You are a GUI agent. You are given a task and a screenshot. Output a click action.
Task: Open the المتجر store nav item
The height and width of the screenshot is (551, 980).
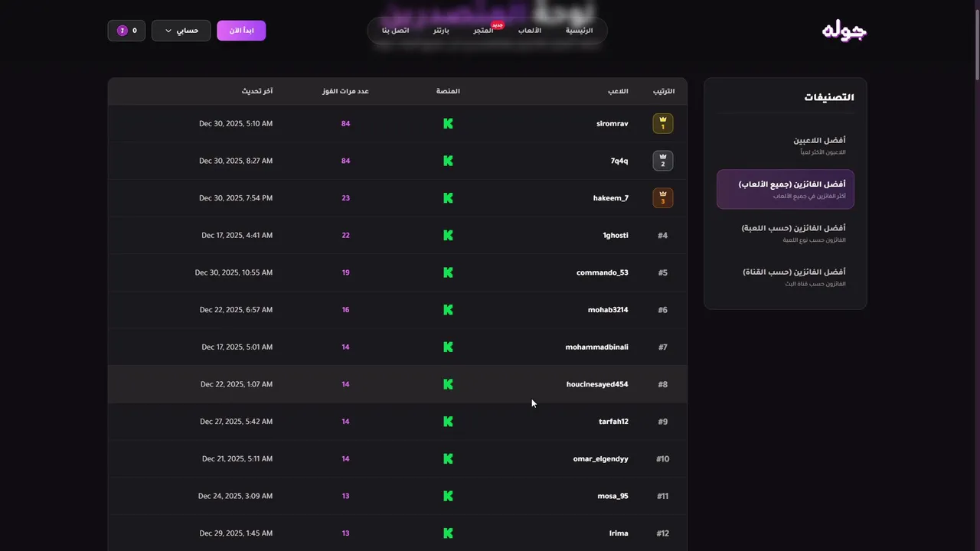point(483,31)
